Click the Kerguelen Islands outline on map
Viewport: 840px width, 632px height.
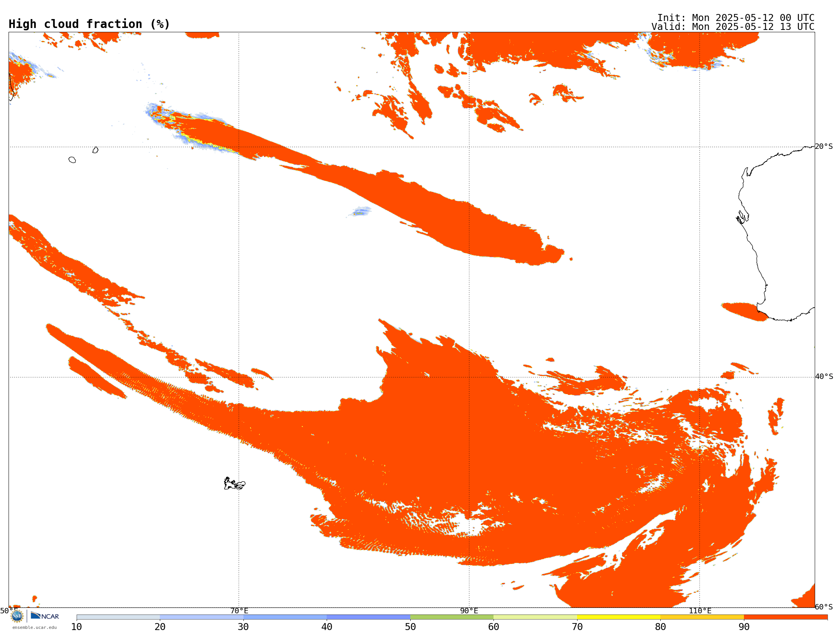(x=234, y=484)
